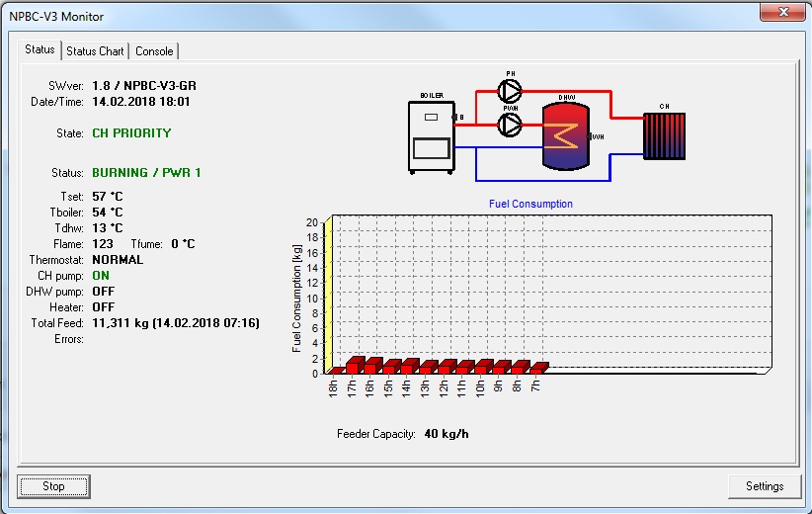Click the Total Feed value
Screen dimensions: 812x514
175,323
